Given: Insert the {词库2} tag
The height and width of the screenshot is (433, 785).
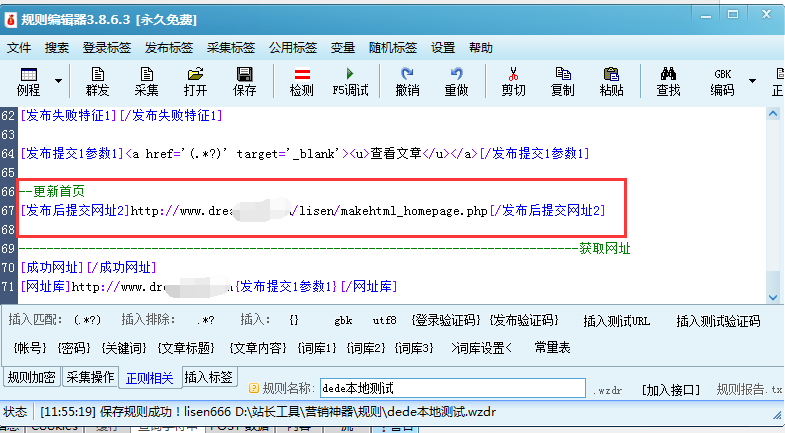Looking at the screenshot, I should tap(365, 347).
